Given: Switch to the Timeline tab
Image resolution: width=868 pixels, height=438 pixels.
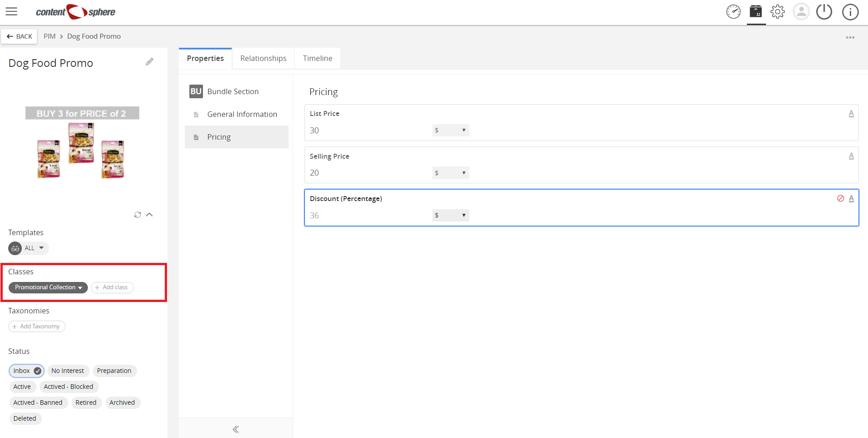Looking at the screenshot, I should point(318,58).
